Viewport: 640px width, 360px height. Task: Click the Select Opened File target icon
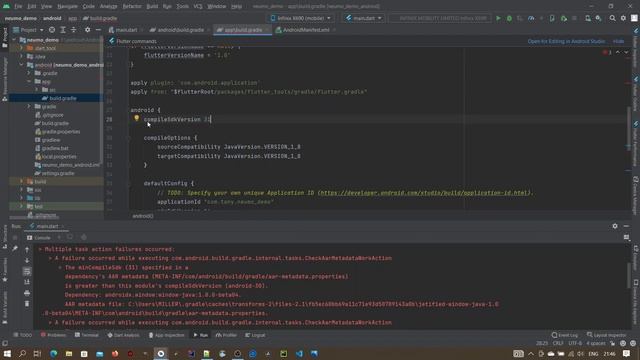pos(52,30)
